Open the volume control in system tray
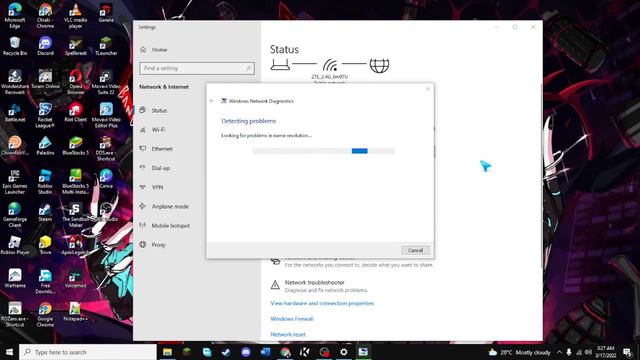The image size is (640, 360). click(588, 352)
